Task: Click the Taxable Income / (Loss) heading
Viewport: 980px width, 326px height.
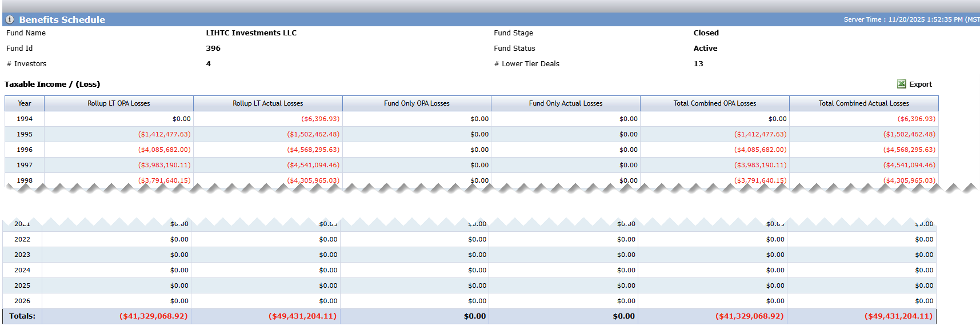Action: coord(53,84)
